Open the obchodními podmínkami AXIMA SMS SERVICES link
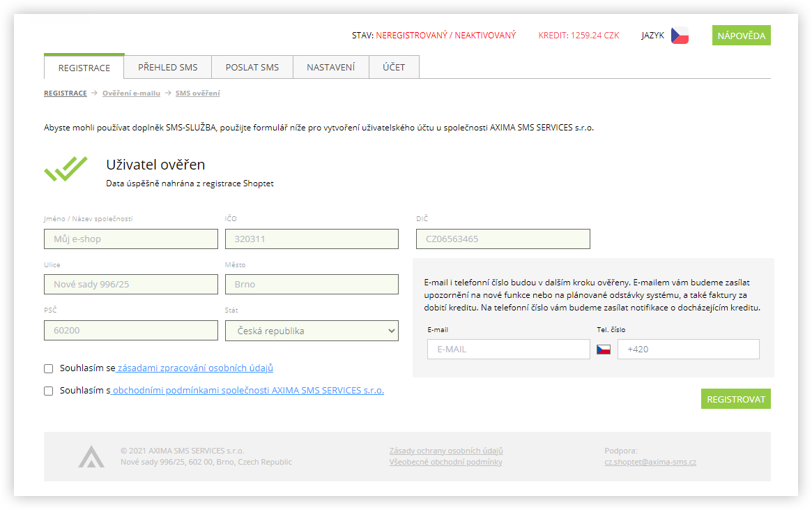This screenshot has height=510, width=812. point(247,390)
